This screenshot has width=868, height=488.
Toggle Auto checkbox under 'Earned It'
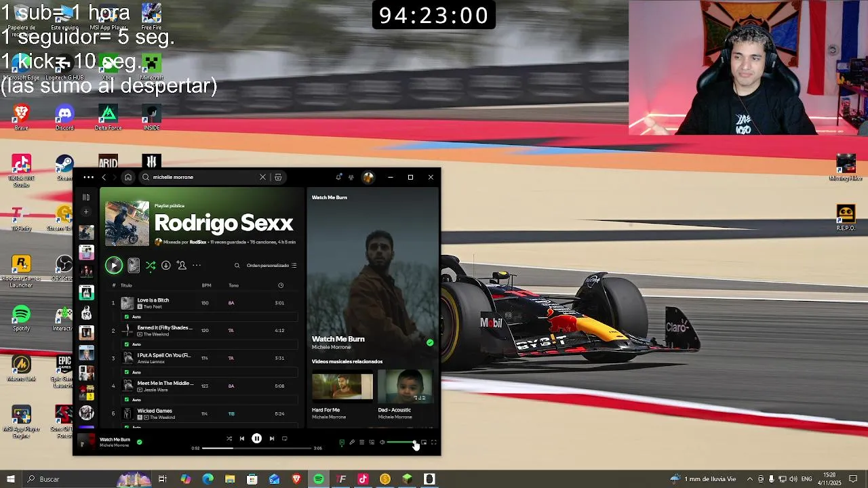point(127,344)
